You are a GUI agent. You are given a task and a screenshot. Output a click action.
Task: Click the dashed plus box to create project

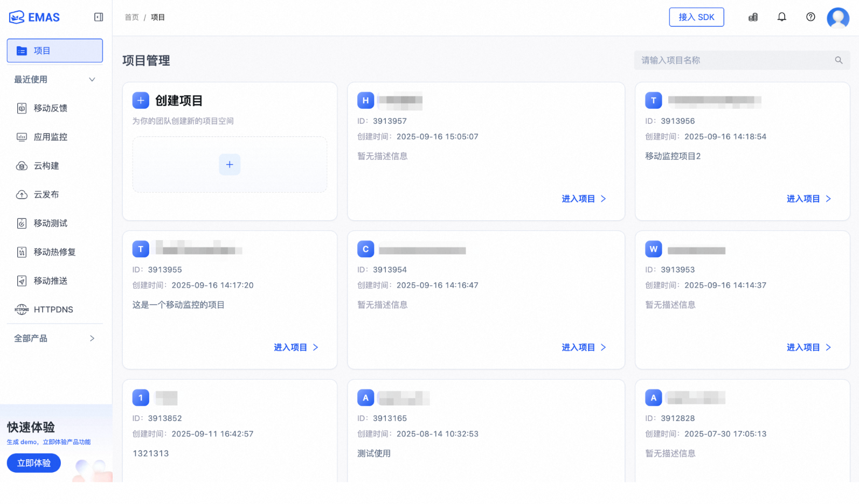[230, 164]
